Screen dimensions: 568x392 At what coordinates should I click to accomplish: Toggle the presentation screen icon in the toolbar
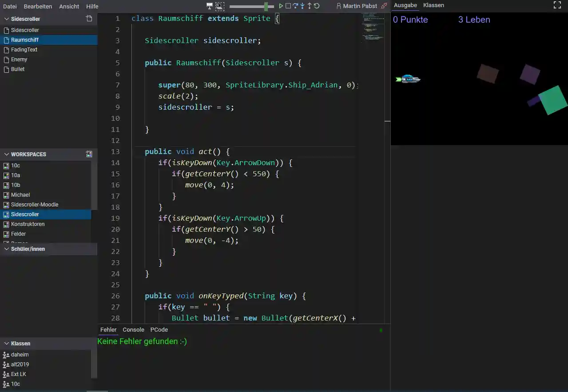click(209, 6)
